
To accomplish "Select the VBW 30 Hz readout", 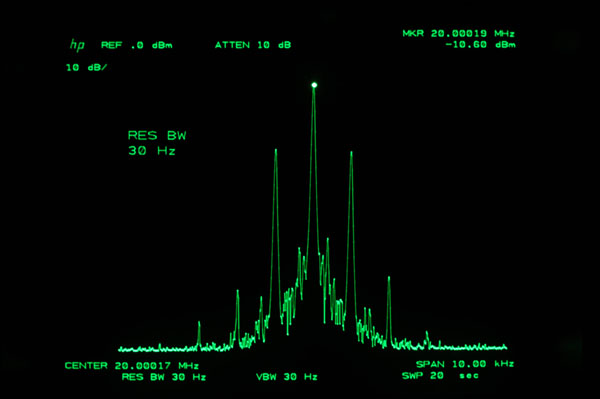I will 287,377.
